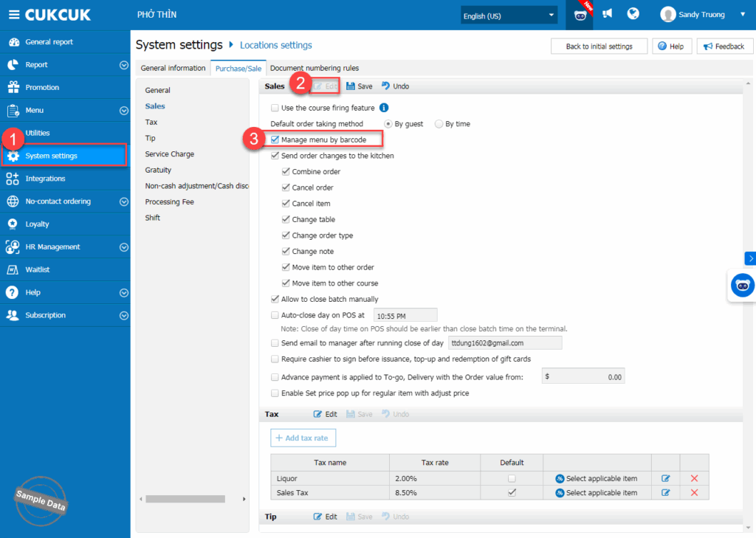Screen dimensions: 756x538
Task: Switch to General information tab
Action: tap(173, 68)
